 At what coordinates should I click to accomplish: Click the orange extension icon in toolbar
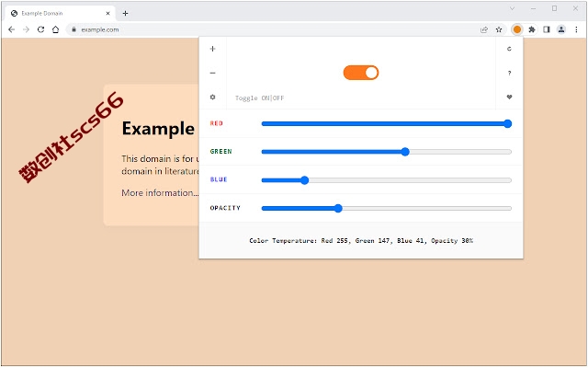tap(516, 29)
